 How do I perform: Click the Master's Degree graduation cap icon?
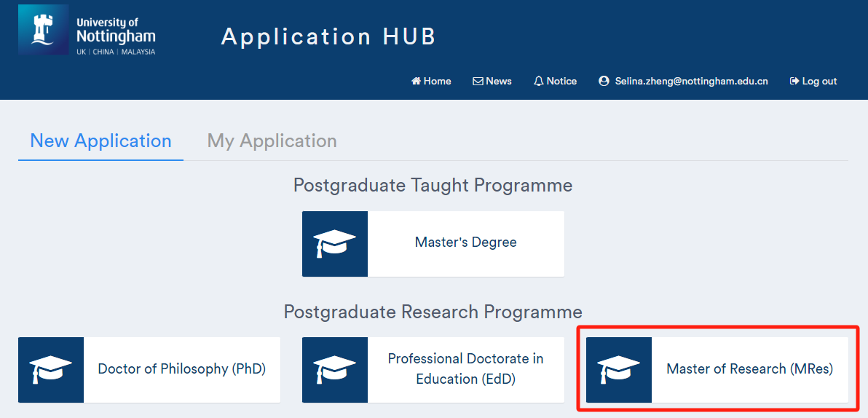335,244
